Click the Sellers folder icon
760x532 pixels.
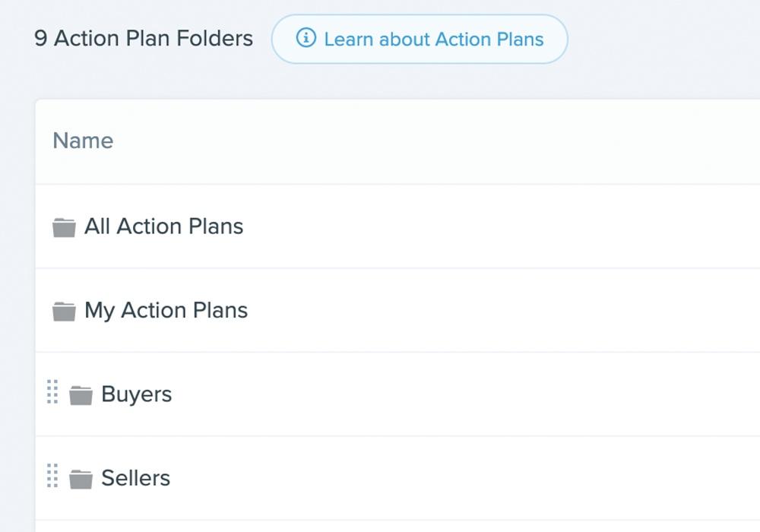[x=81, y=479]
